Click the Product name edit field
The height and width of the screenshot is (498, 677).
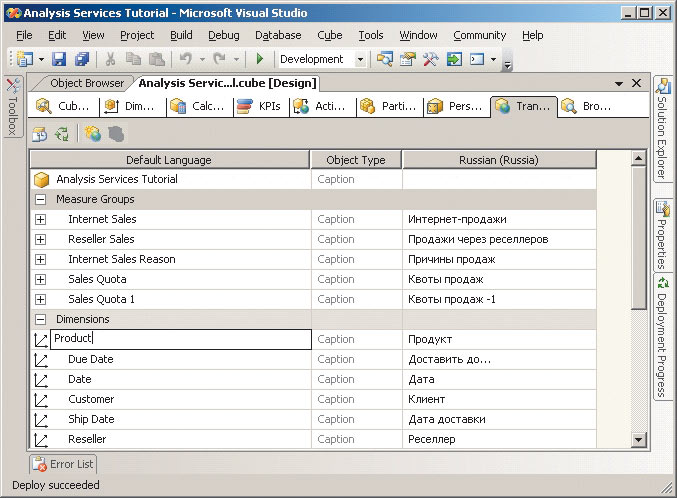(x=181, y=339)
